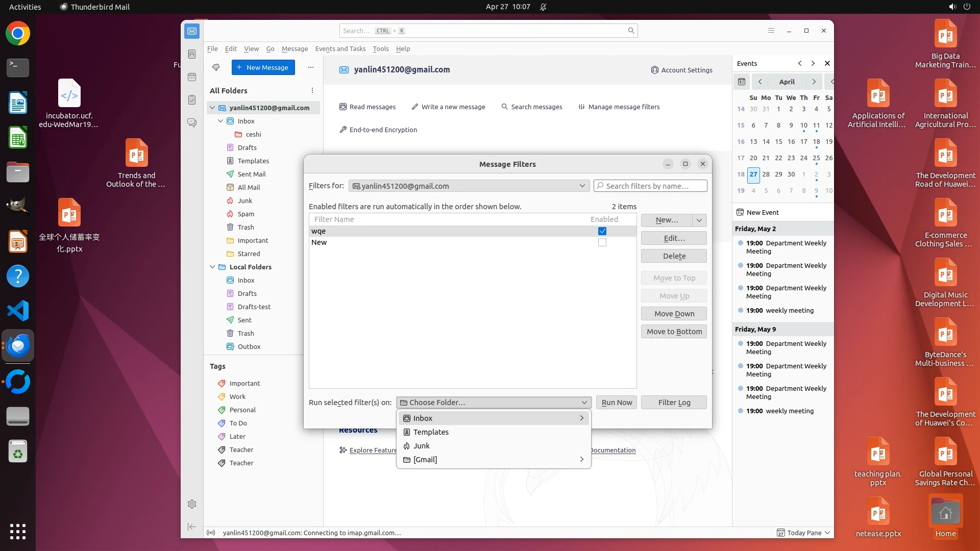Open the Chat sidebar icon
The image size is (980, 551).
[x=192, y=123]
